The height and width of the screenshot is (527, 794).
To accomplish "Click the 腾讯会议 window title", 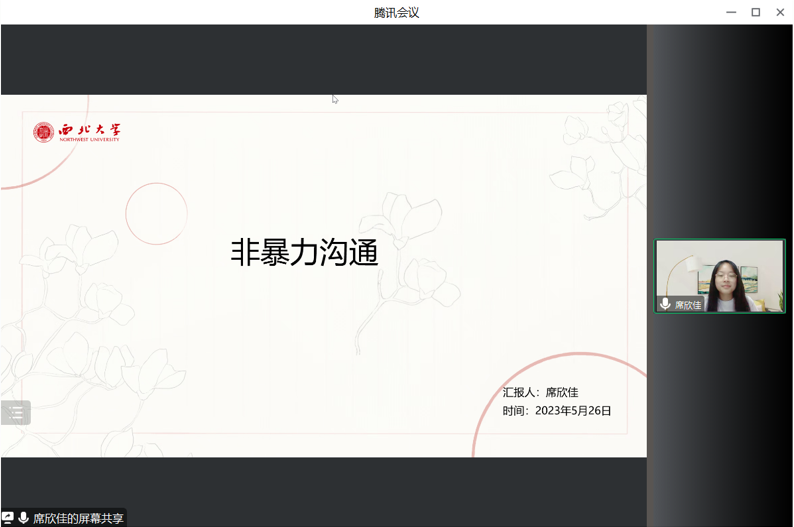I will [396, 12].
